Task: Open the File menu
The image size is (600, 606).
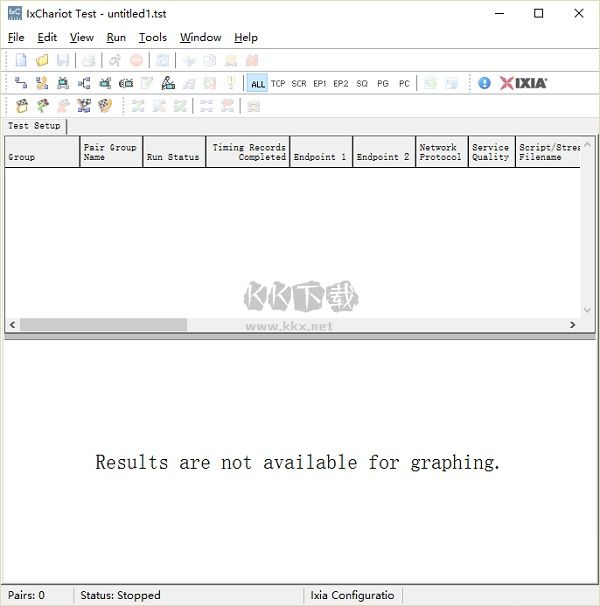Action: click(x=16, y=37)
